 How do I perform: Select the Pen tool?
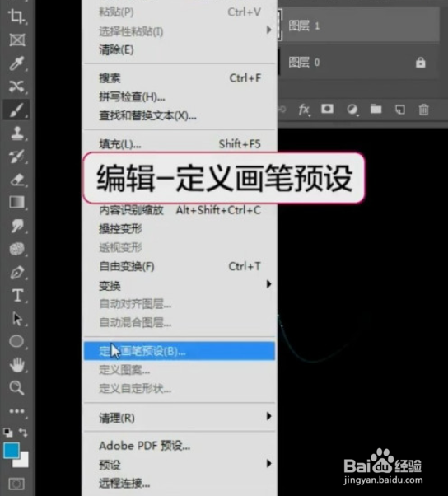(17, 273)
